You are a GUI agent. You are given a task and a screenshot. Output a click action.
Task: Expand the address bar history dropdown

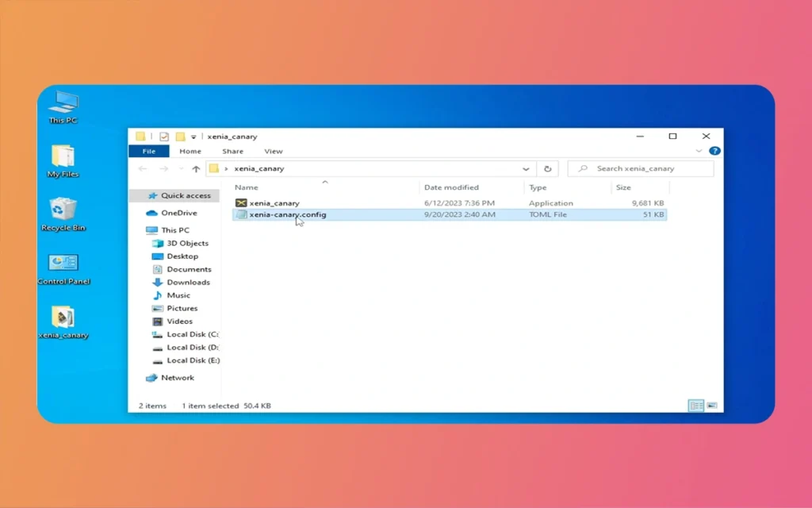(x=526, y=169)
